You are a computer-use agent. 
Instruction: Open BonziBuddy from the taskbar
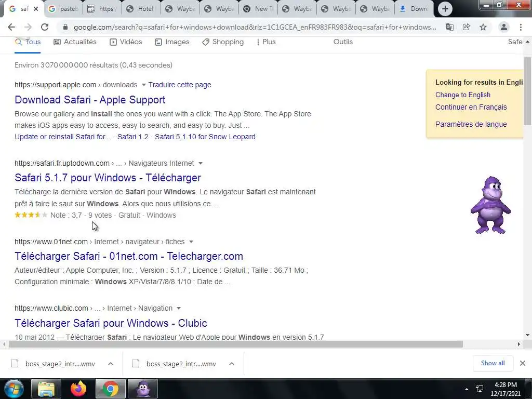tap(143, 389)
